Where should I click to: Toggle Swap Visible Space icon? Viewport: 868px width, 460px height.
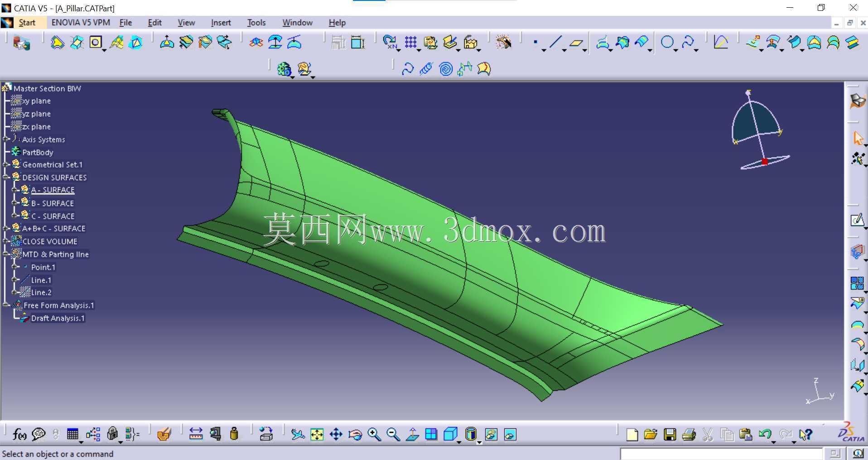pos(510,435)
